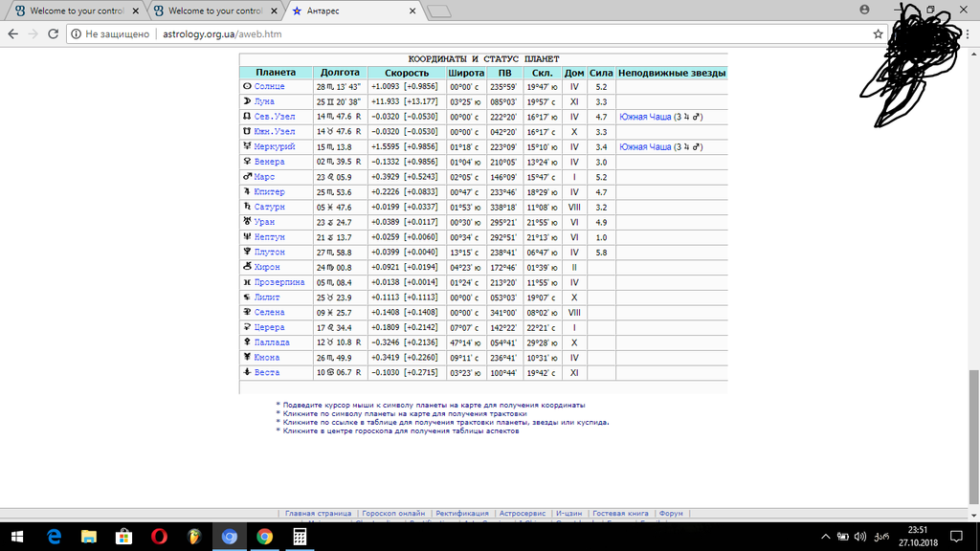980x551 pixels.
Task: Click the Windows Start button
Action: (16, 537)
